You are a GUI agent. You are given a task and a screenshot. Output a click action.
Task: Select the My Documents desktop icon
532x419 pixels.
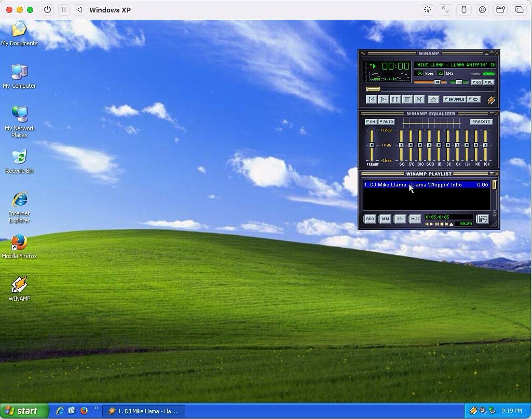pos(19,34)
